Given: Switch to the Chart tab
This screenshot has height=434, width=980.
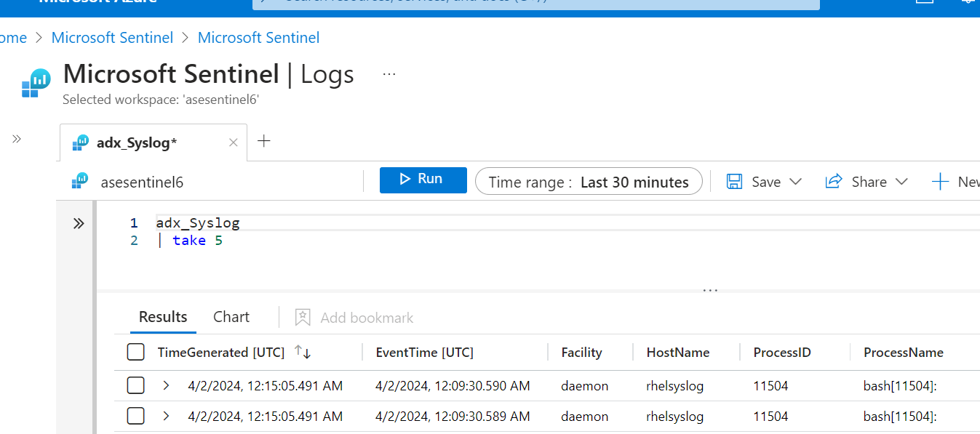Looking at the screenshot, I should coord(231,317).
